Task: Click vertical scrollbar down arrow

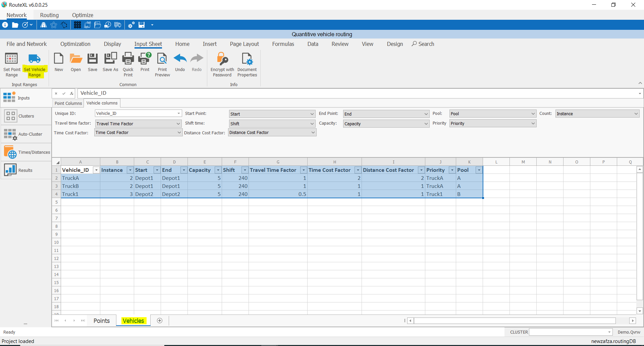Action: point(640,311)
